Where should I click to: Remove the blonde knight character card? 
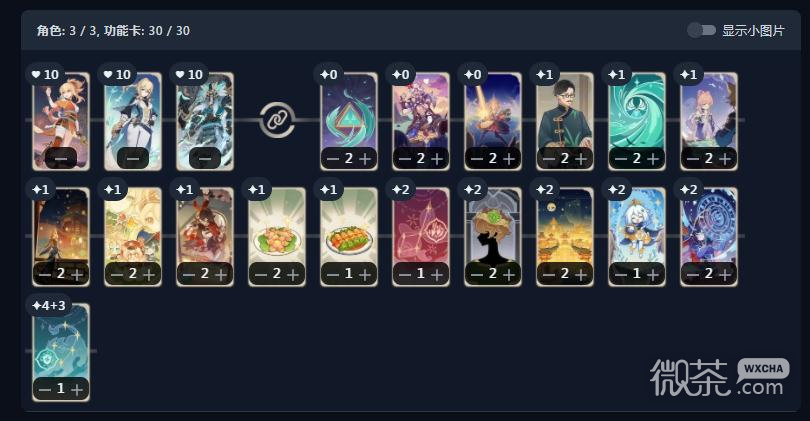[x=133, y=158]
